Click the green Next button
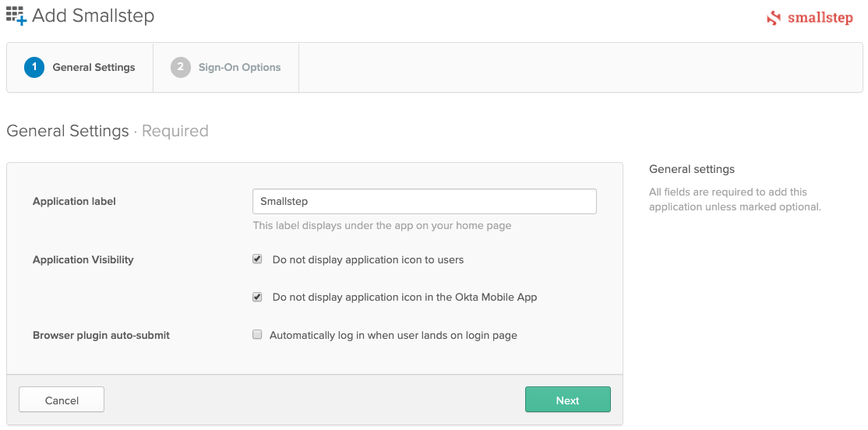The image size is (868, 430). click(x=567, y=400)
